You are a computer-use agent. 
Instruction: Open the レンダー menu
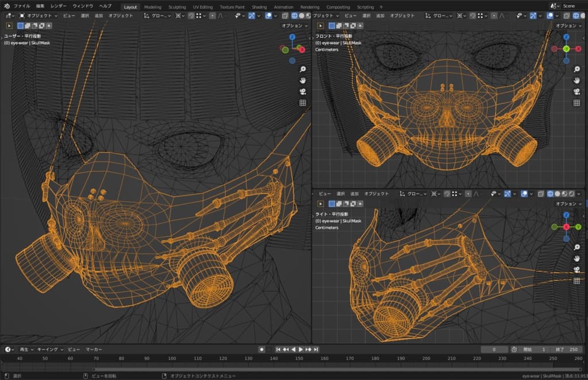pos(59,6)
